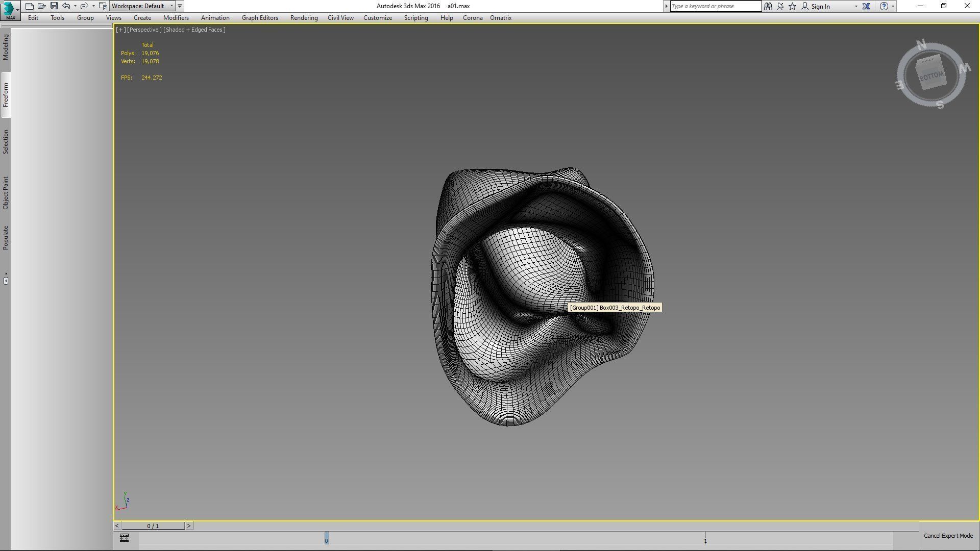The height and width of the screenshot is (551, 980).
Task: Open the Autodesk Exchange X icon
Action: point(866,6)
